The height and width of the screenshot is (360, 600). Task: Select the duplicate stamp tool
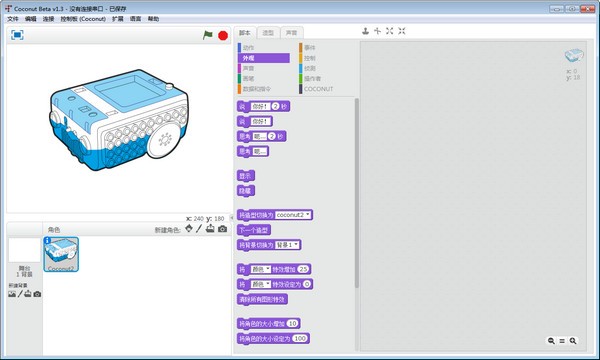tap(365, 31)
